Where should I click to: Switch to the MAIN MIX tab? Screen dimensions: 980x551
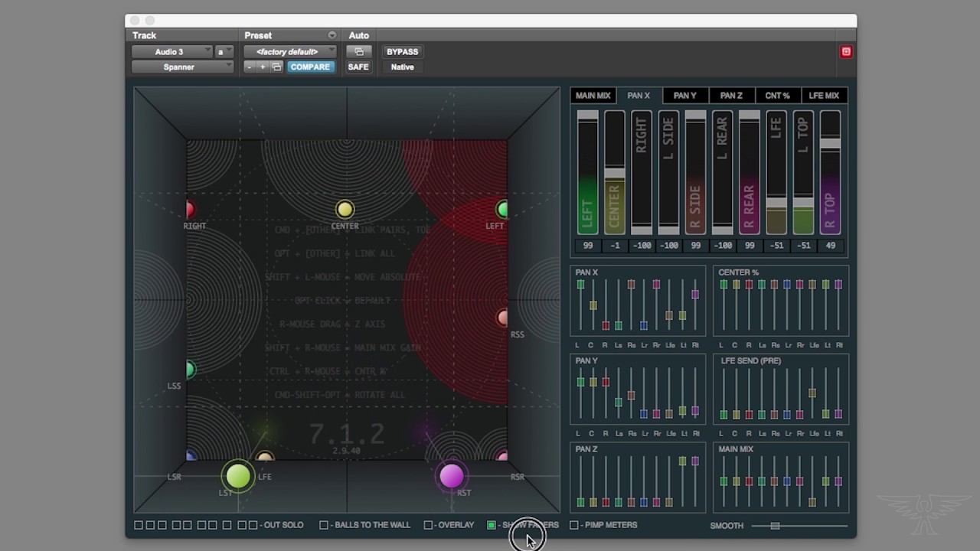click(593, 96)
